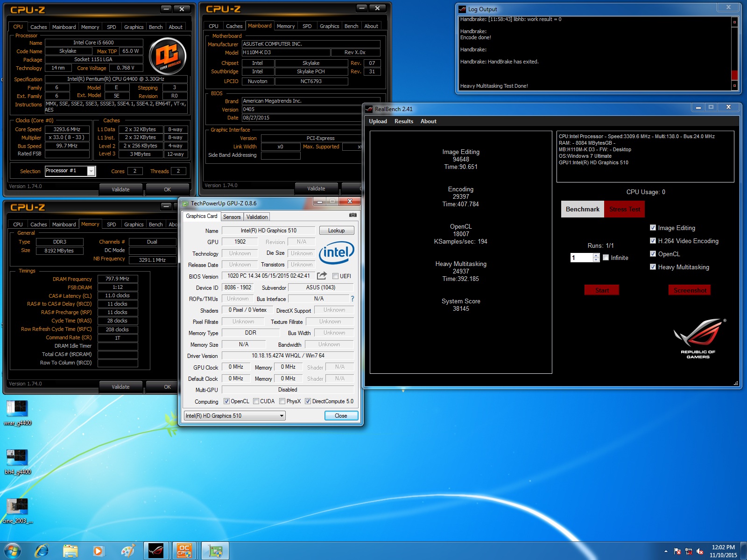Click the GPU-Z title bar icon
The height and width of the screenshot is (560, 747).
click(185, 203)
